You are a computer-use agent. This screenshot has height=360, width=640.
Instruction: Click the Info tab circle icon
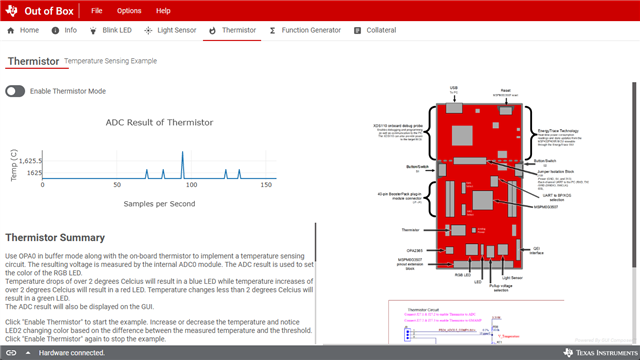(55, 31)
